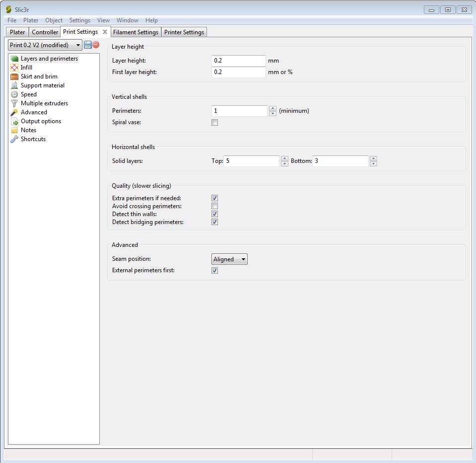Open the Seam position dropdown
Screen dimensions: 476x463
click(229, 259)
